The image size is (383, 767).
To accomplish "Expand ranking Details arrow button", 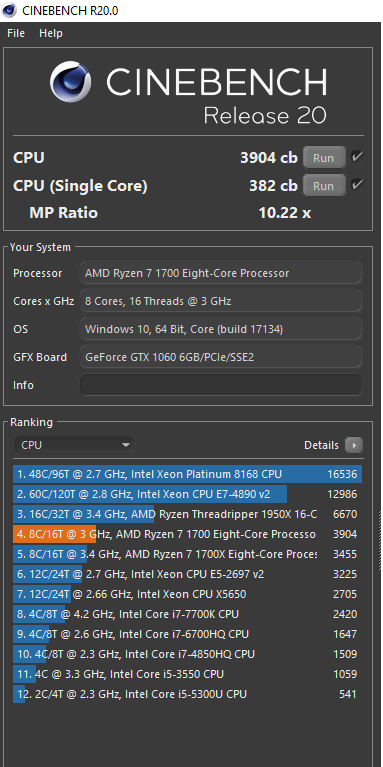I will tap(354, 445).
